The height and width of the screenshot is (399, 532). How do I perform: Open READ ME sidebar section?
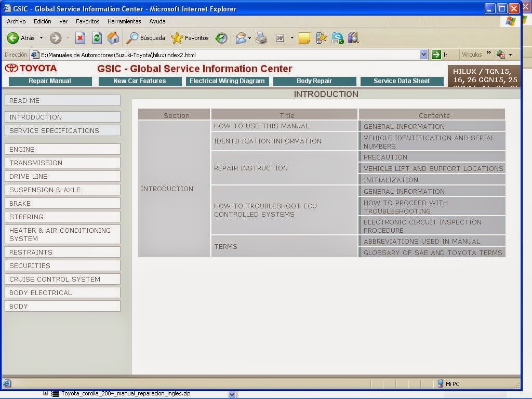point(62,100)
